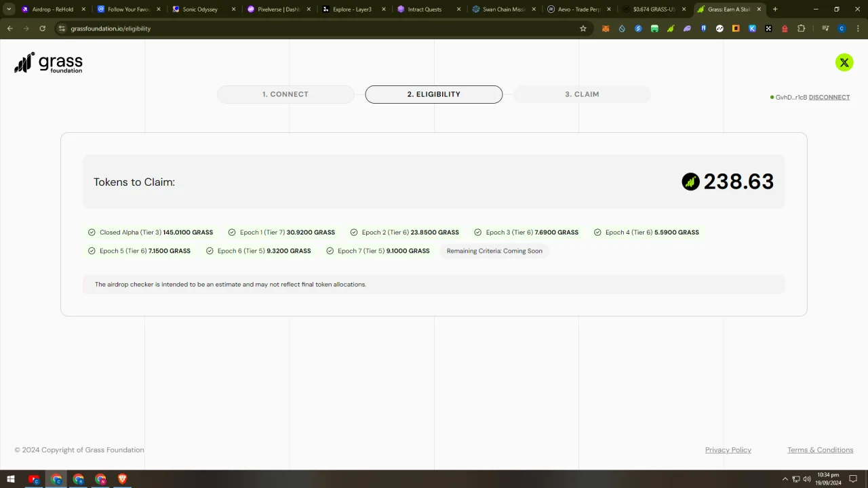The image size is (868, 488).
Task: Open the network icon in system tray
Action: coord(796,479)
